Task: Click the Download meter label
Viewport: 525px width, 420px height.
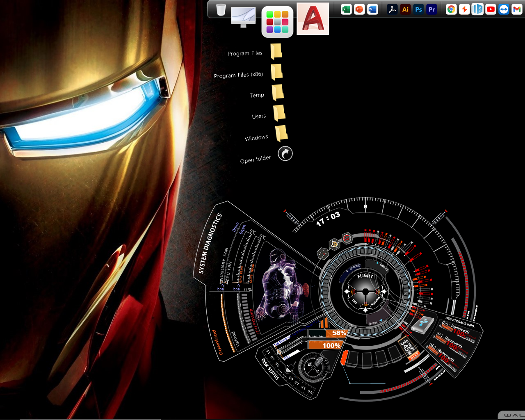Action: (x=217, y=342)
